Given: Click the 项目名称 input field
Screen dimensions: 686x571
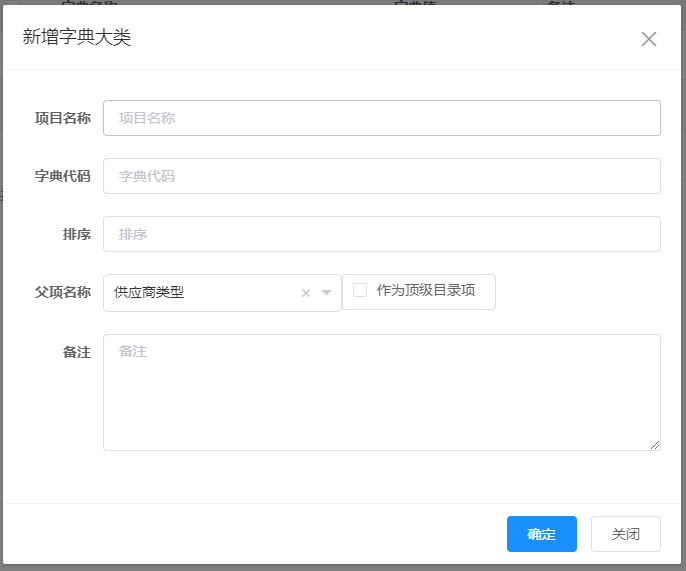Looking at the screenshot, I should 382,118.
